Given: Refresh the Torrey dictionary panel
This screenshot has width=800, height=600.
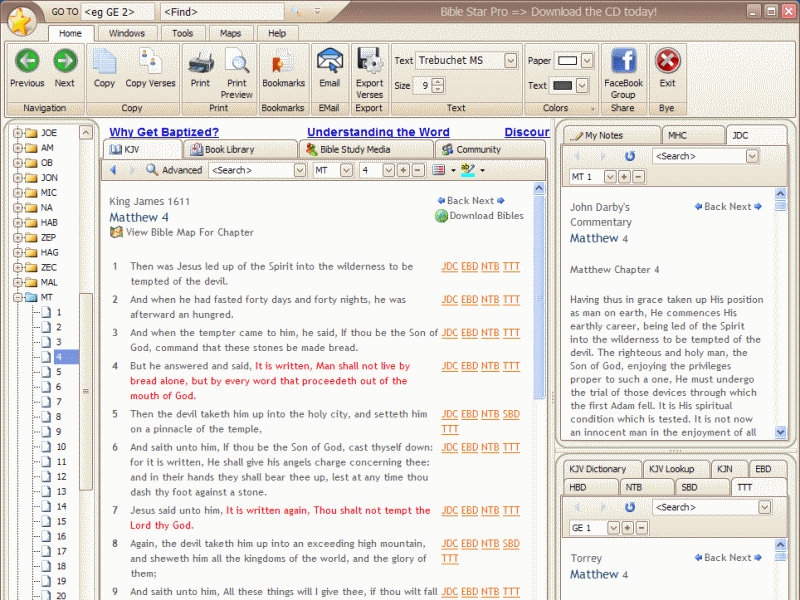Looking at the screenshot, I should tap(630, 507).
